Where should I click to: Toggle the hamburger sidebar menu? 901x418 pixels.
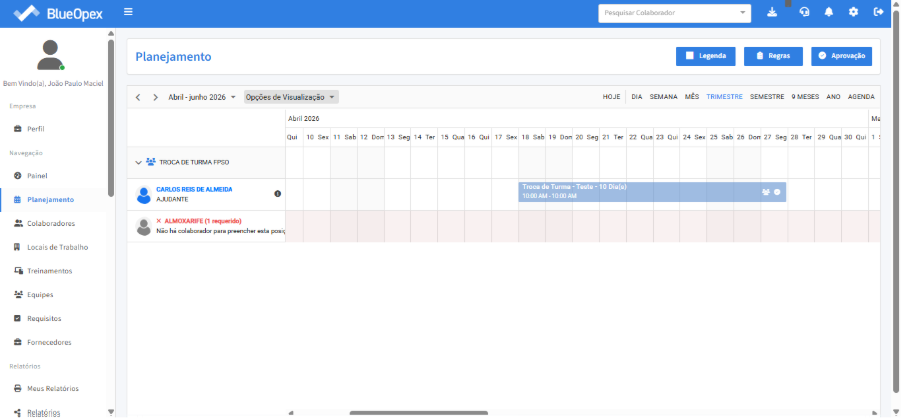(x=128, y=11)
